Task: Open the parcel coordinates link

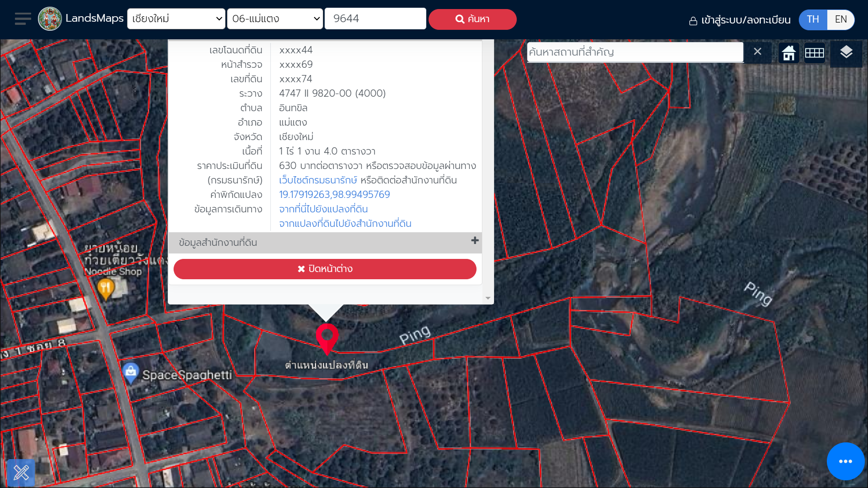Action: point(334,195)
